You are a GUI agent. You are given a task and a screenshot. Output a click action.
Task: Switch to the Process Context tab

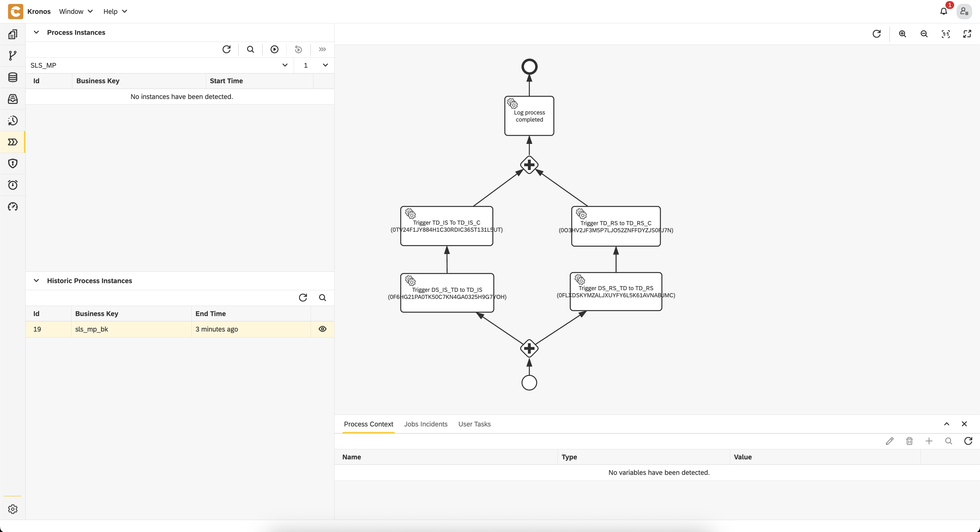(368, 424)
